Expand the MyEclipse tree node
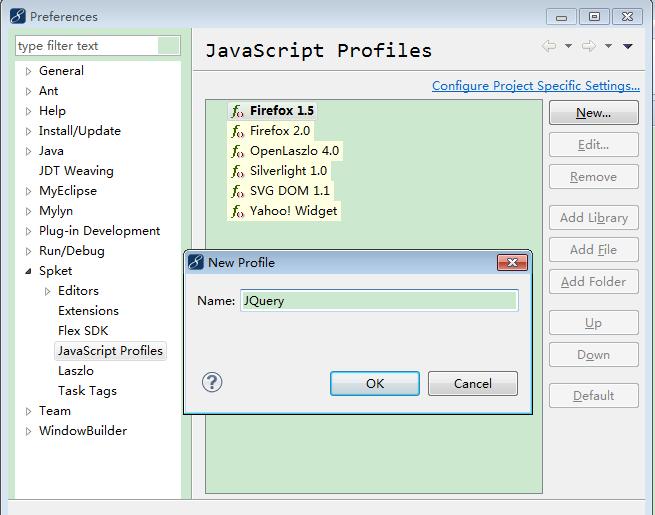This screenshot has width=655, height=515. coord(28,191)
